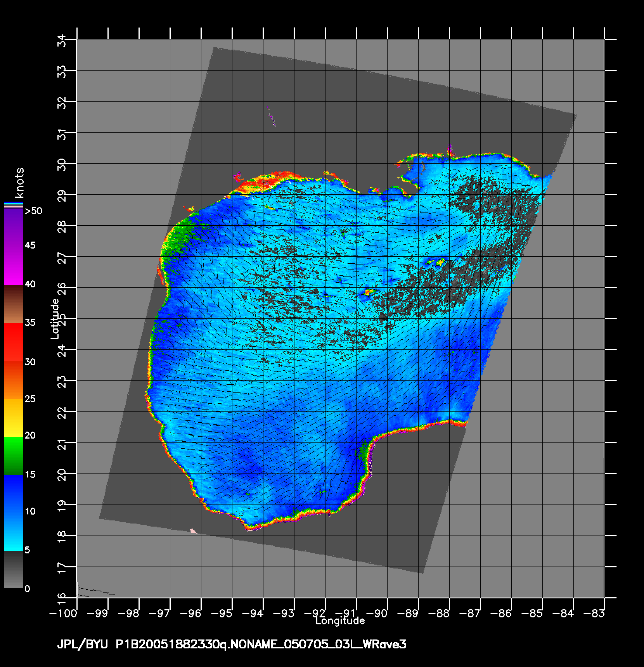644x667 pixels.
Task: Click the '27' latitude tick label
Action: click(62, 257)
